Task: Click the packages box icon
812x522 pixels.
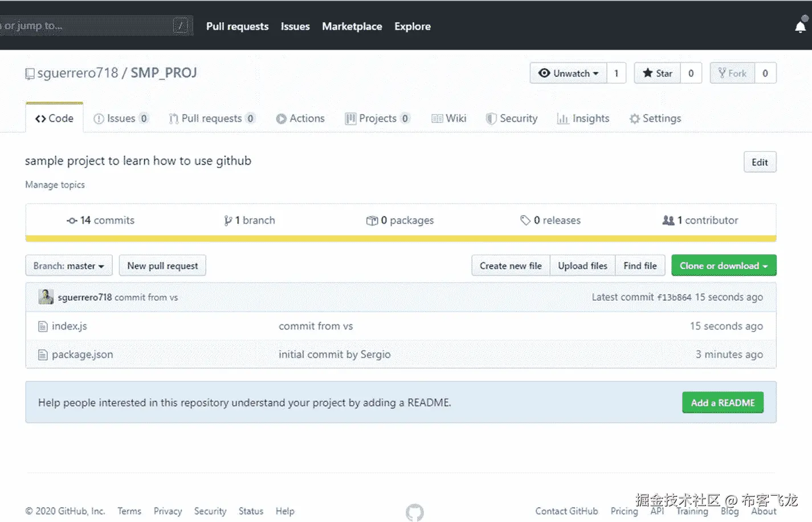Action: [372, 221]
